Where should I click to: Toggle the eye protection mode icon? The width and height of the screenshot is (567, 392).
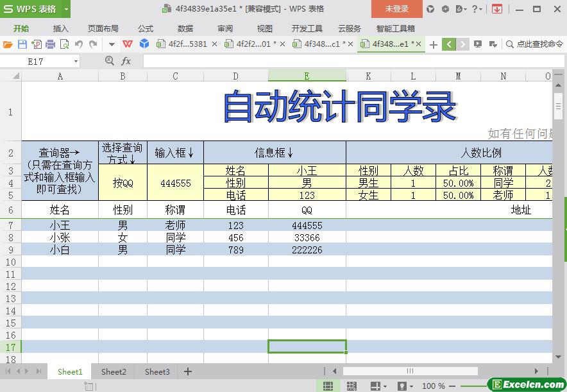(x=403, y=386)
